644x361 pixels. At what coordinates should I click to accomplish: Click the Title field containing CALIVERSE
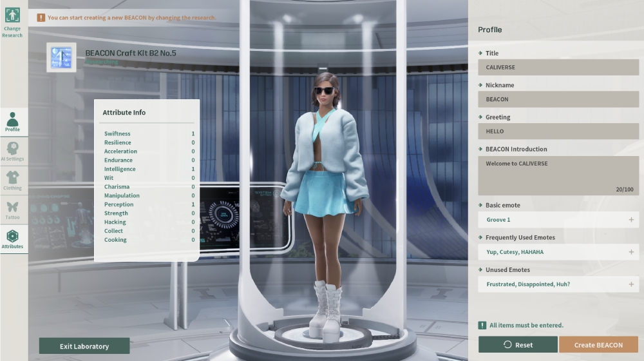[x=558, y=67]
